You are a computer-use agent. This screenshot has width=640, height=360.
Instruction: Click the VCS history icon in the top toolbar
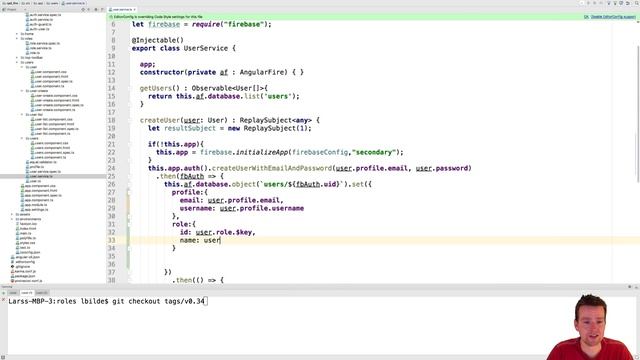point(621,3)
